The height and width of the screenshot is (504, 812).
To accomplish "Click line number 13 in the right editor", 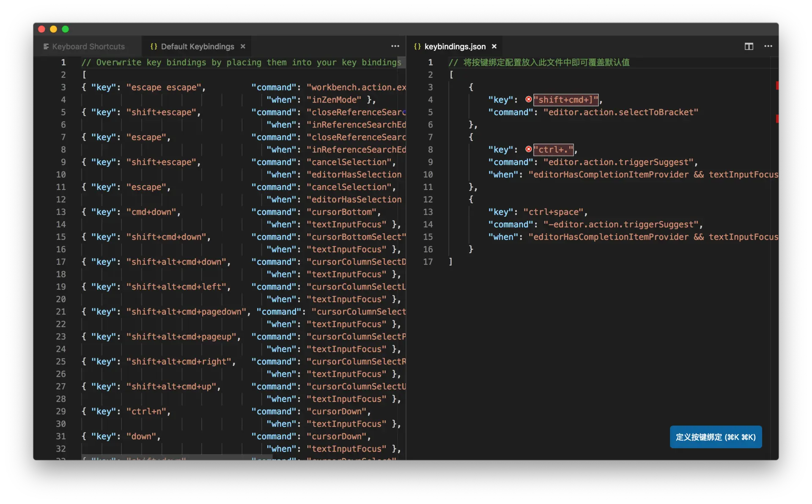I will coord(428,212).
